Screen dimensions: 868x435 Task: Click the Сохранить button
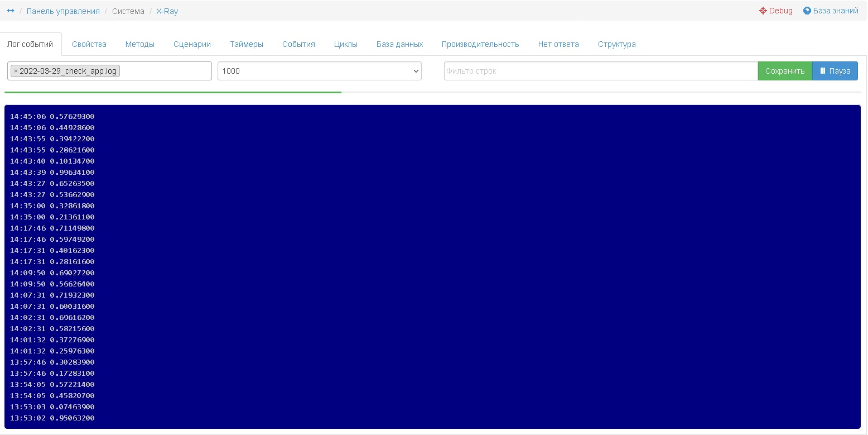tap(785, 71)
